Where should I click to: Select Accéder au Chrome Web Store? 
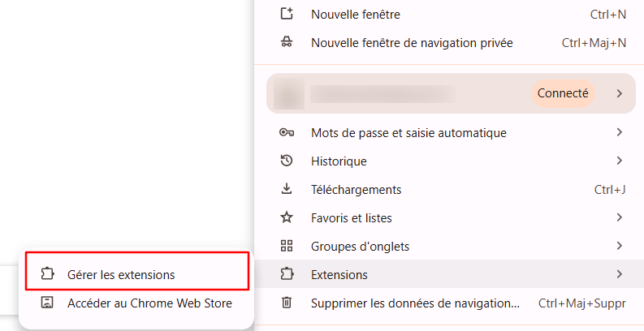(x=149, y=303)
